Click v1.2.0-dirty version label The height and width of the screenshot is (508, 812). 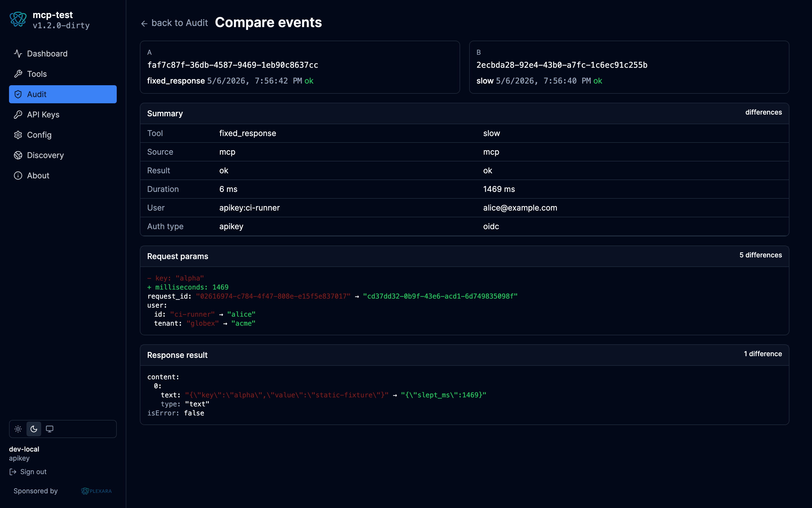tap(61, 25)
